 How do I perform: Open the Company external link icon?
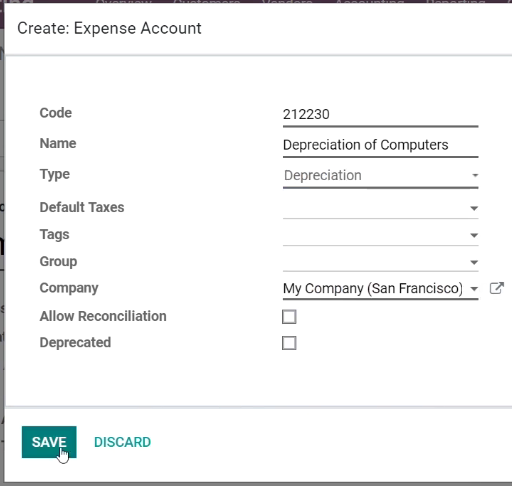click(496, 288)
